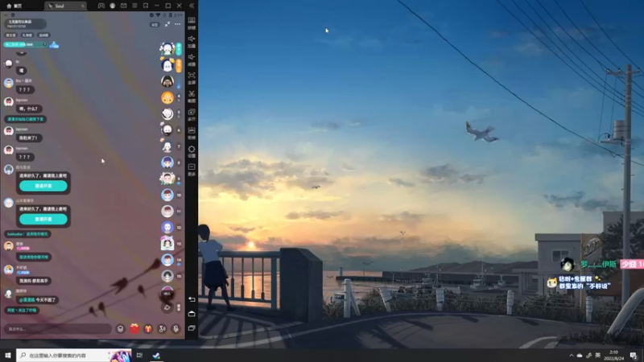The image size is (644, 362).
Task: Click the teal progress bar under room tags
Action: 25,44
